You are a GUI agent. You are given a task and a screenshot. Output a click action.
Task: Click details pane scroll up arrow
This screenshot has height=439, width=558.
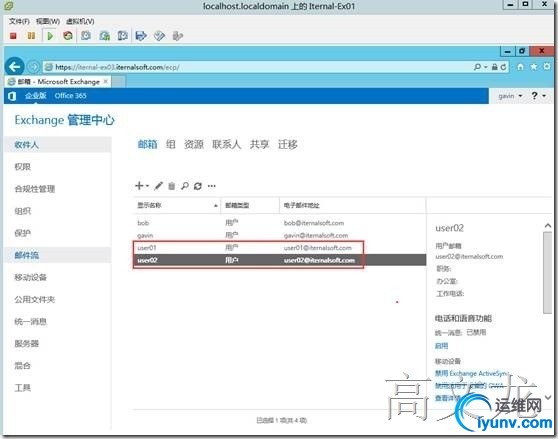pos(548,226)
